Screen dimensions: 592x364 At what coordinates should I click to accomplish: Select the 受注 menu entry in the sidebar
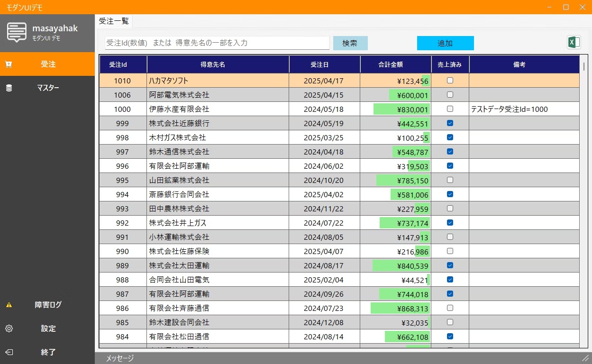pyautogui.click(x=47, y=64)
